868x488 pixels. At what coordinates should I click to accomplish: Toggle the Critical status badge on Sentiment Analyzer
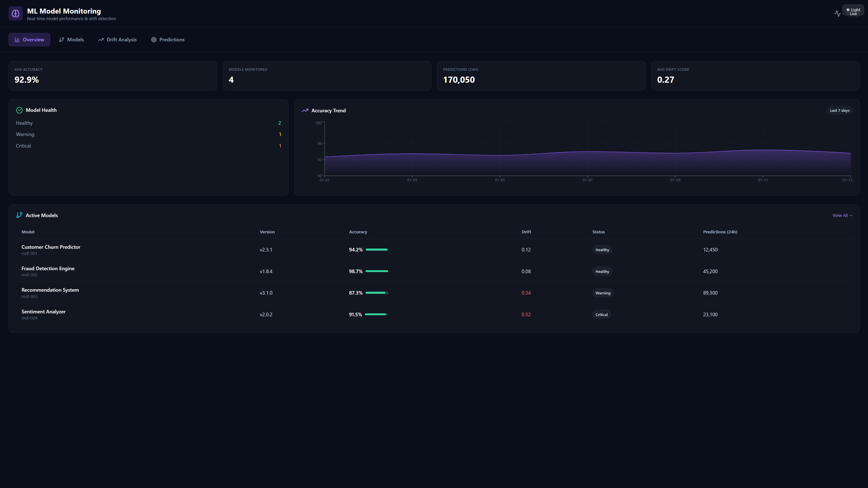click(x=601, y=314)
